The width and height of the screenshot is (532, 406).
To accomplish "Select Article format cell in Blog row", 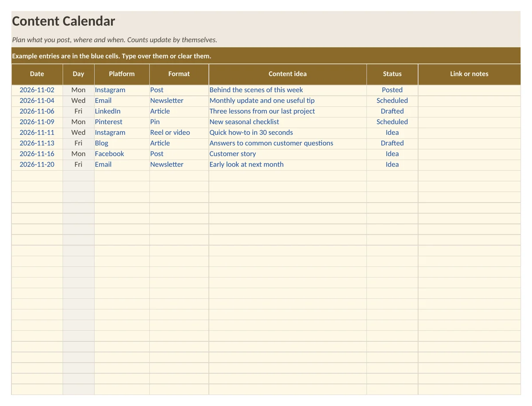I will click(x=179, y=143).
